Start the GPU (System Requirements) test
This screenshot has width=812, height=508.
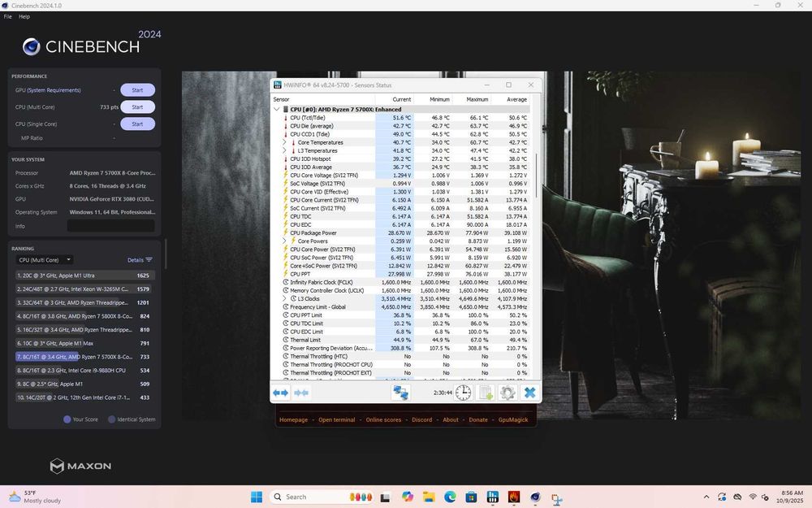pos(137,90)
